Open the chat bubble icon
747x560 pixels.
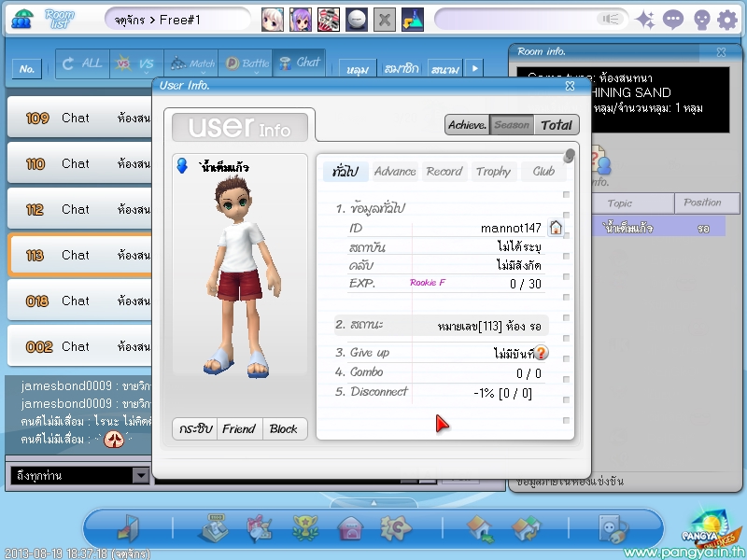pyautogui.click(x=673, y=20)
